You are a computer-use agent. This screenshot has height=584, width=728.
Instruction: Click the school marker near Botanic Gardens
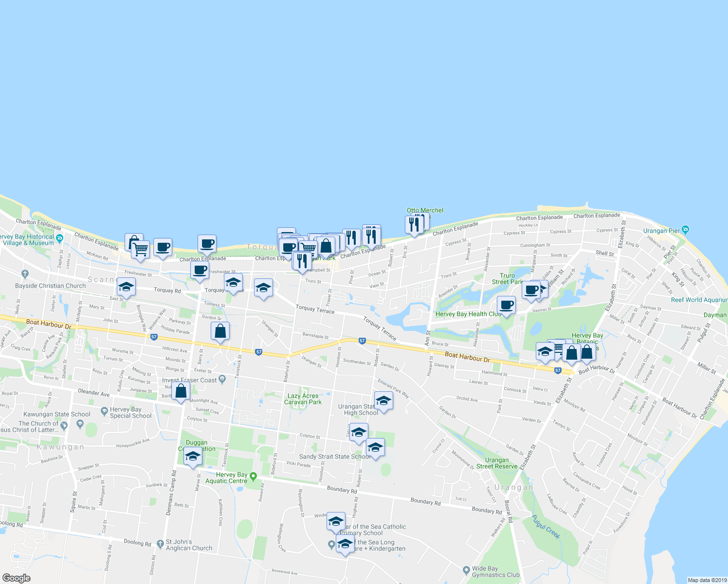[545, 351]
